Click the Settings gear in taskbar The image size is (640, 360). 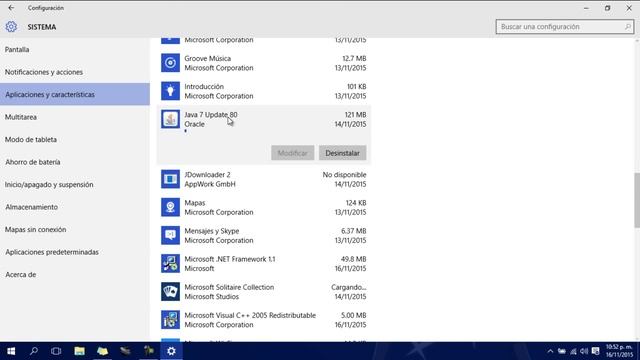pos(171,351)
